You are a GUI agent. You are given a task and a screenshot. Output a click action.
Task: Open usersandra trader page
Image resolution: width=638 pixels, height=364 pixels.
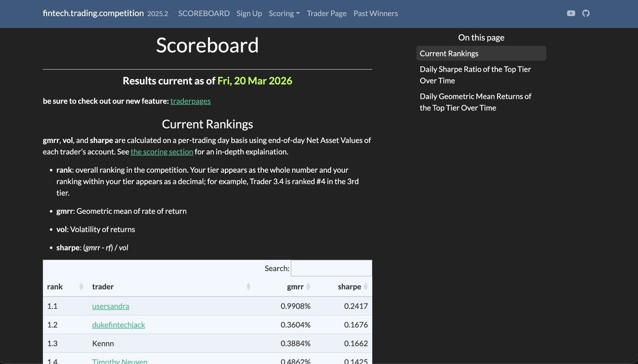coord(111,306)
